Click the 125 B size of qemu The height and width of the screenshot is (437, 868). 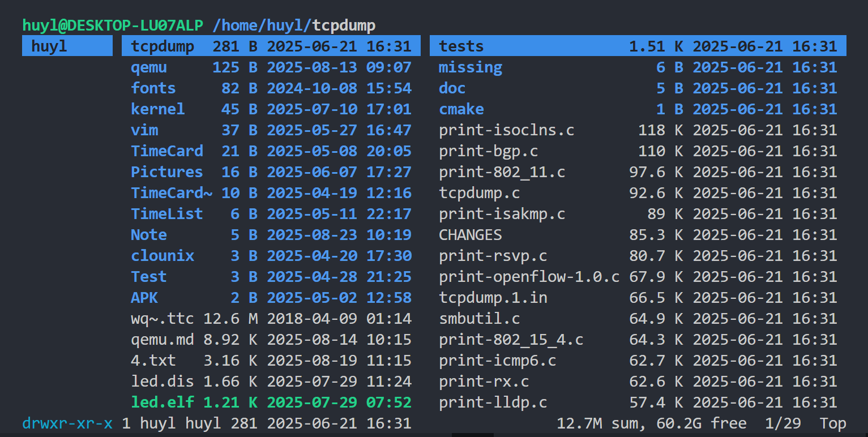[235, 67]
